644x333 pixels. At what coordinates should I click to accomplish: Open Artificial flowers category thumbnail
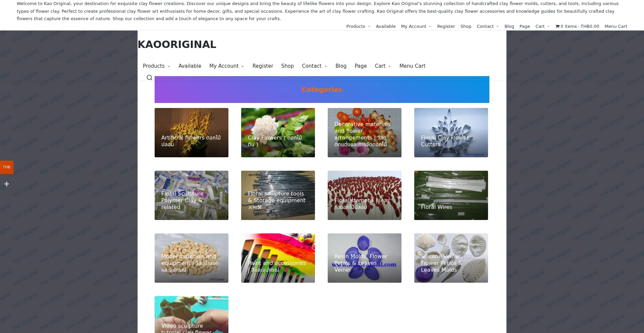(x=192, y=132)
